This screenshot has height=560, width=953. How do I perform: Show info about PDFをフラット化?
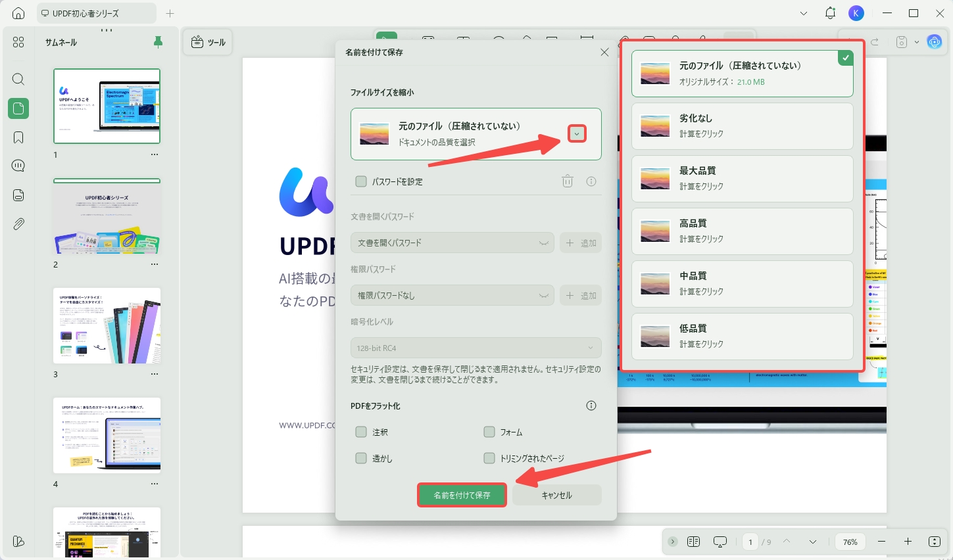click(591, 406)
